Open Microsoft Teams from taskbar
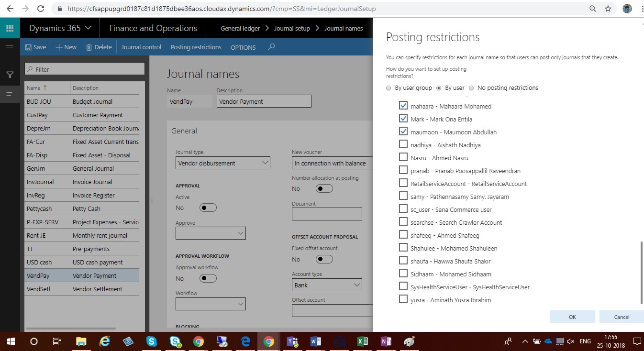 click(x=292, y=341)
